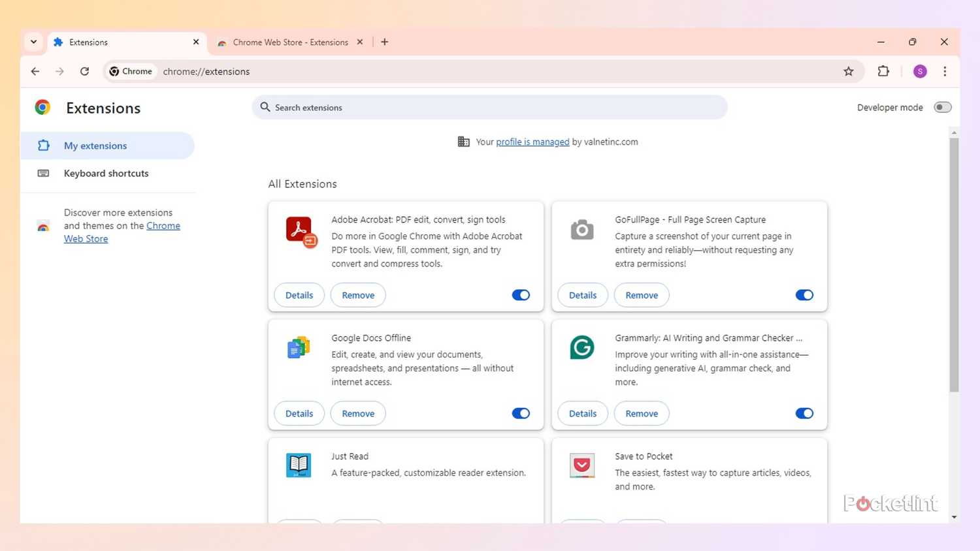Select Keyboard shortcuts in the sidebar

106,173
